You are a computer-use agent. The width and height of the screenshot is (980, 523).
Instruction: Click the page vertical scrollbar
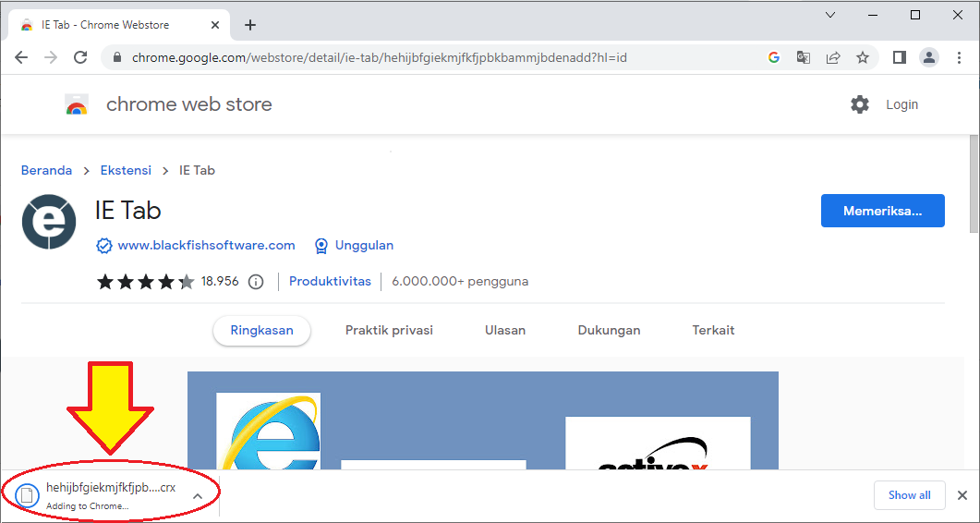(974, 185)
